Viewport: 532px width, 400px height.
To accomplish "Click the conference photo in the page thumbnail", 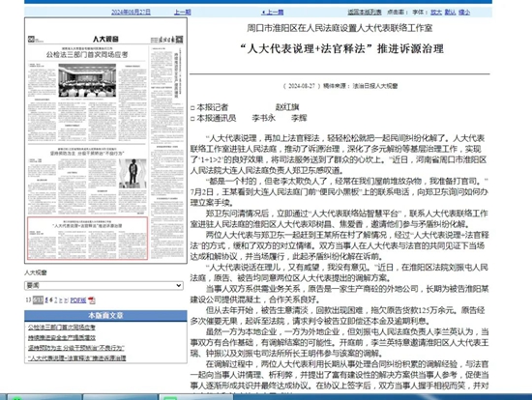I will (x=87, y=80).
